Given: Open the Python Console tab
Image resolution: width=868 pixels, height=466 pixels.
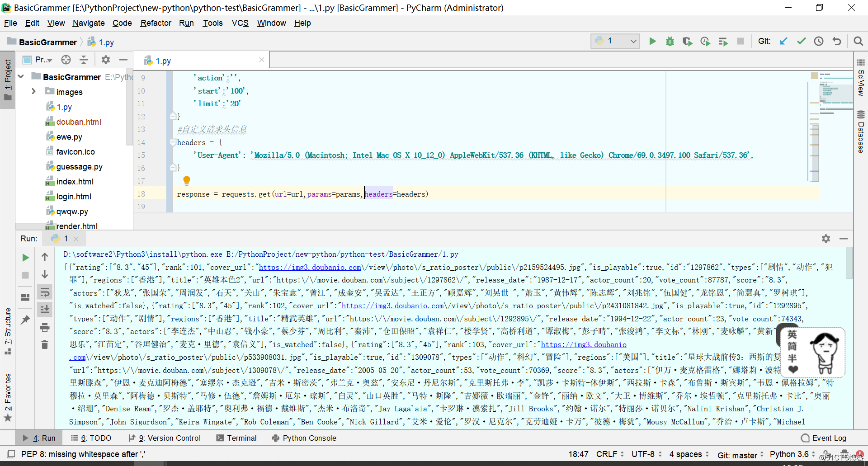Looking at the screenshot, I should point(304,438).
